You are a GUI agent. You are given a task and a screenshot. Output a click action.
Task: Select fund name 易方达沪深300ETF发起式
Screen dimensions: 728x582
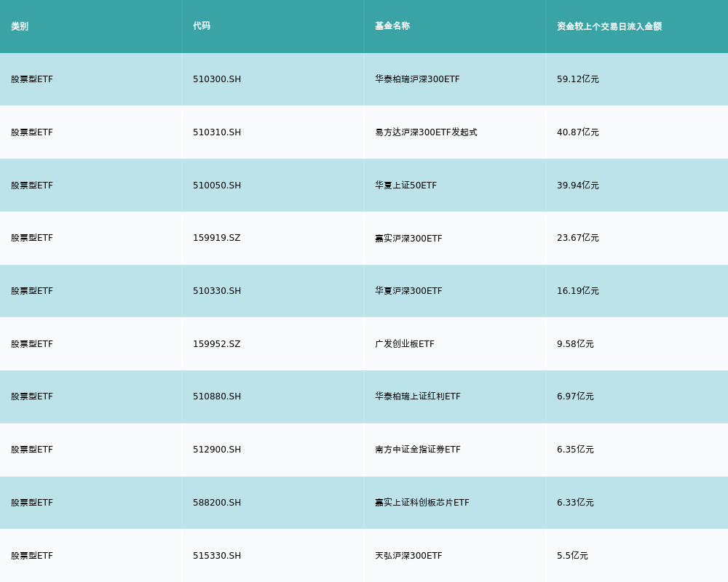426,132
